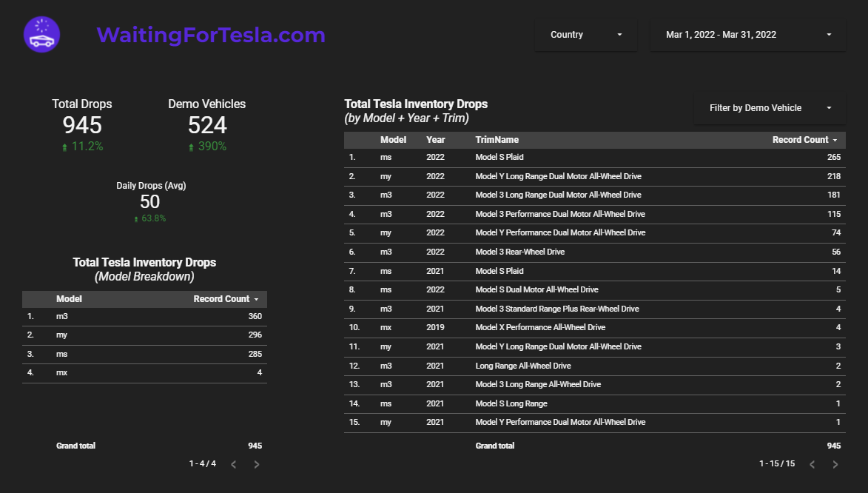868x493 pixels.
Task: Expand the Filter by Demo Vehicle dropdown
Action: point(770,108)
